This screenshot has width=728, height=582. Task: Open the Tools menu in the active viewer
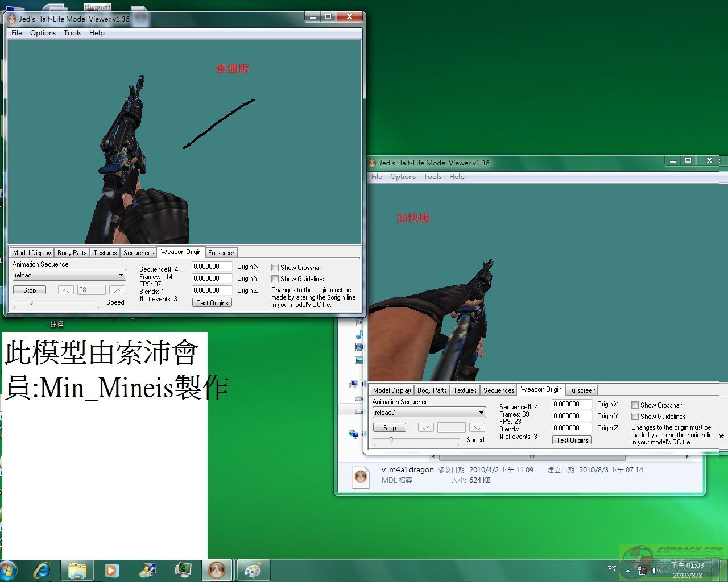click(x=72, y=33)
